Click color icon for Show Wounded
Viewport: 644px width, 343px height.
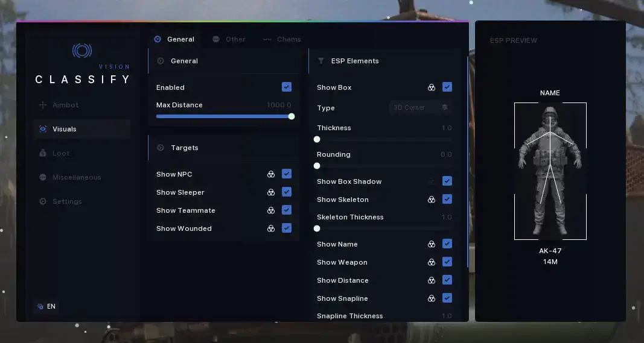tap(271, 228)
